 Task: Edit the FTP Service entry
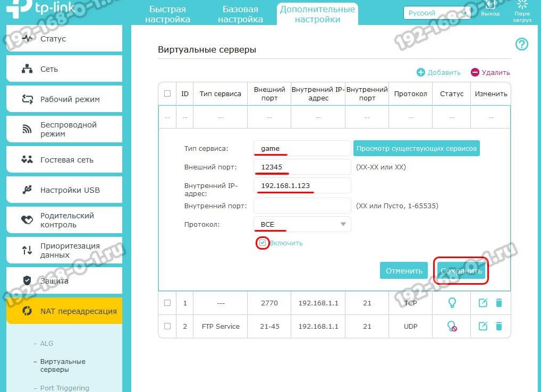pyautogui.click(x=483, y=326)
